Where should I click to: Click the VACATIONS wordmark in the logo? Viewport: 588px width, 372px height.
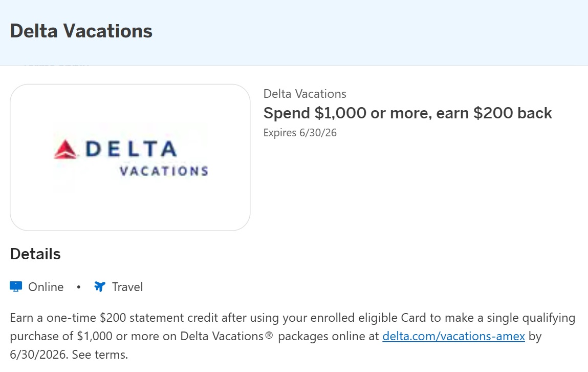point(165,170)
